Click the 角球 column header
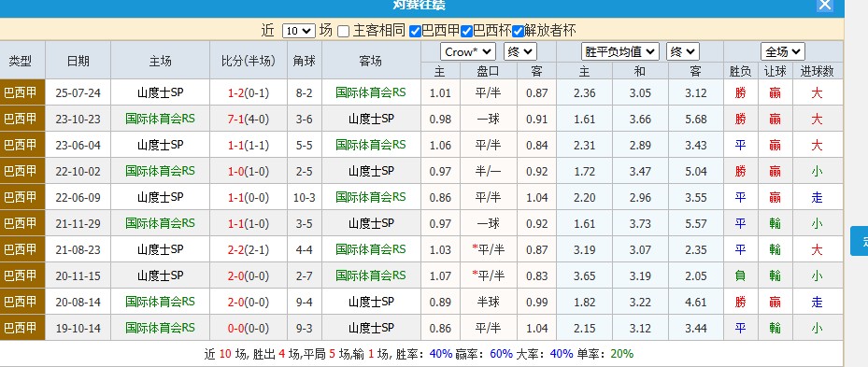Viewport: 868px width, 367px height. point(305,61)
